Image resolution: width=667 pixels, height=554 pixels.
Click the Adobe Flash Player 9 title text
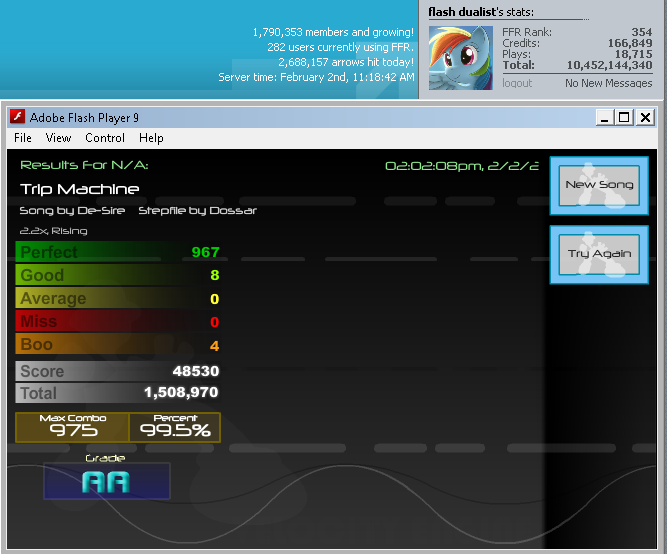pyautogui.click(x=84, y=117)
